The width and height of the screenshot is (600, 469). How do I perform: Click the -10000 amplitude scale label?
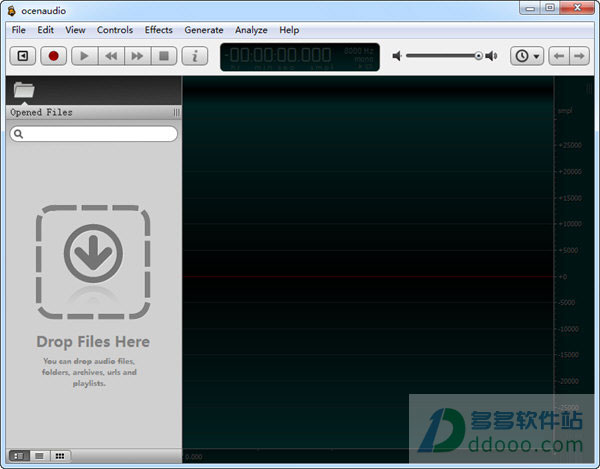pyautogui.click(x=569, y=329)
